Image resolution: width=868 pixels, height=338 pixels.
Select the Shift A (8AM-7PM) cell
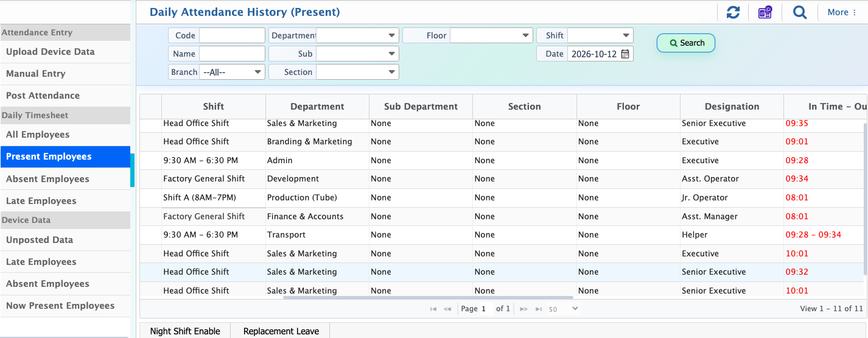[x=214, y=198]
